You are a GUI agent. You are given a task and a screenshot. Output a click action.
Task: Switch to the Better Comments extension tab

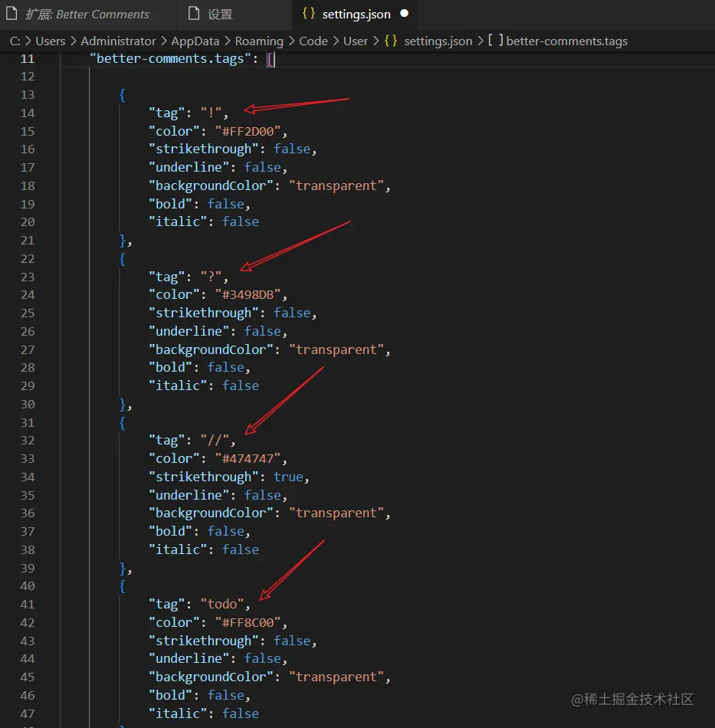[87, 15]
